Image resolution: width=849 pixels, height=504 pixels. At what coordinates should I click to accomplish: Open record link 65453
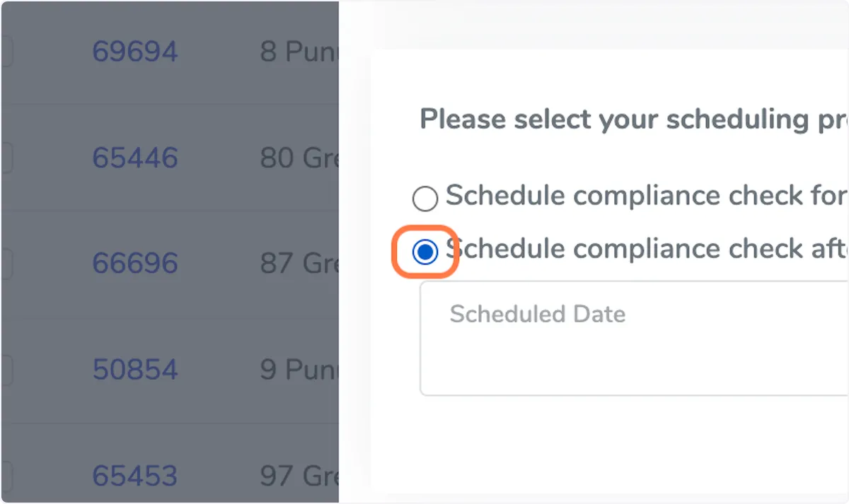tap(135, 475)
